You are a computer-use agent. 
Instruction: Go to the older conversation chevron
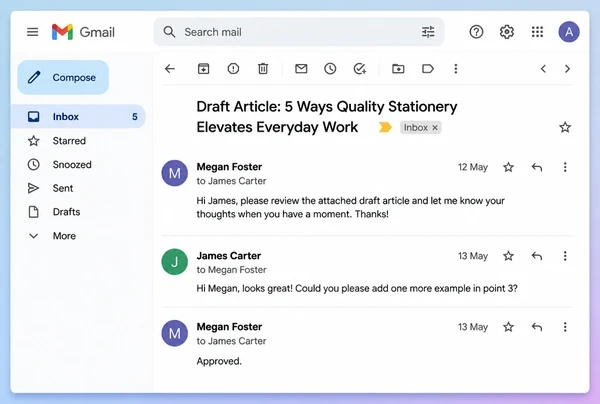tap(567, 69)
